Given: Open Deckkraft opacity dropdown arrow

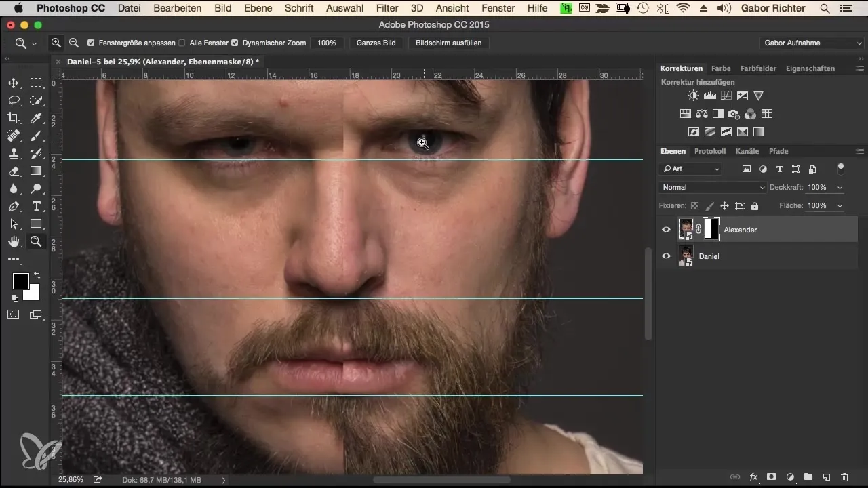Looking at the screenshot, I should [x=840, y=187].
